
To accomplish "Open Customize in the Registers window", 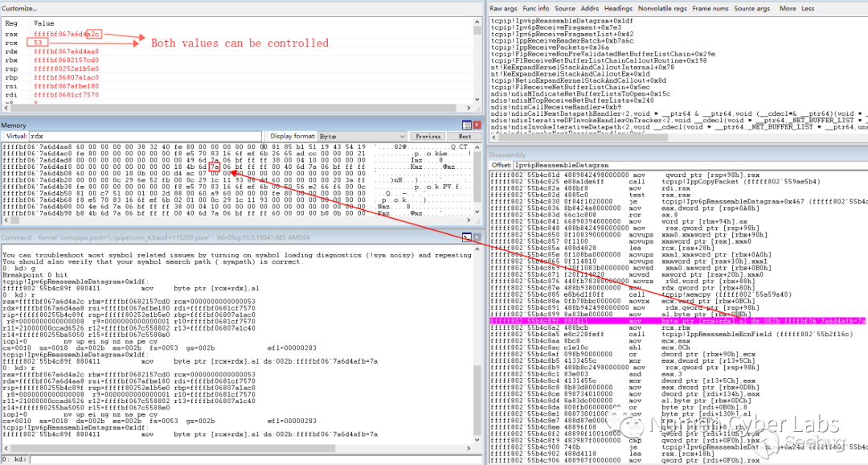I will (22, 8).
